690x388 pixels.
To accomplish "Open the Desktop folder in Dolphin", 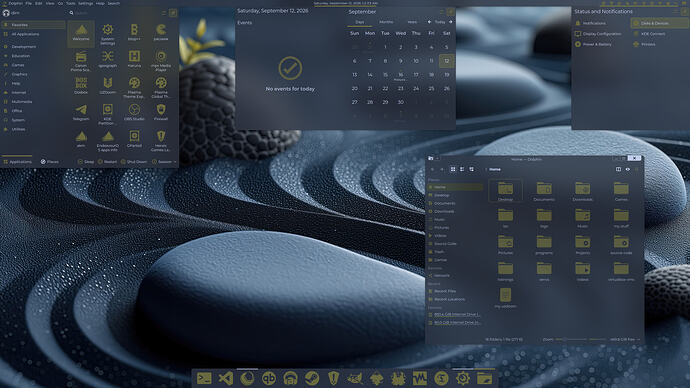I will point(505,191).
